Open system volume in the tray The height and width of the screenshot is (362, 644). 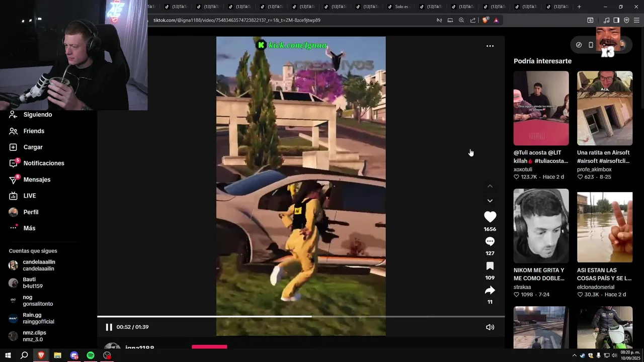point(614,355)
